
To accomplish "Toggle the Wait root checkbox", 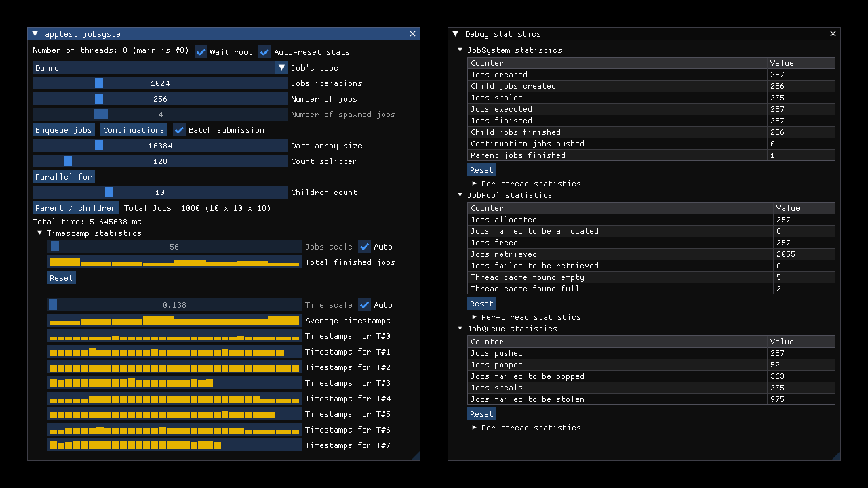I will [201, 52].
